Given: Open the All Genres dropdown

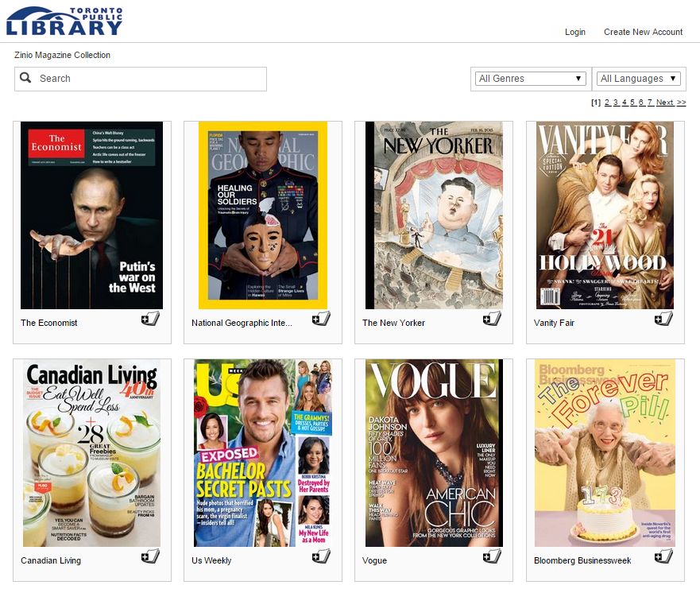Looking at the screenshot, I should 530,79.
